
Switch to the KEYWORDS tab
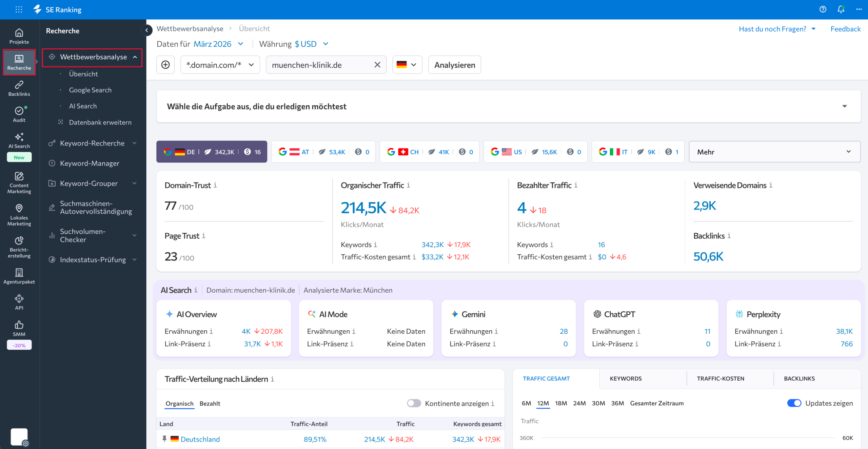tap(626, 378)
